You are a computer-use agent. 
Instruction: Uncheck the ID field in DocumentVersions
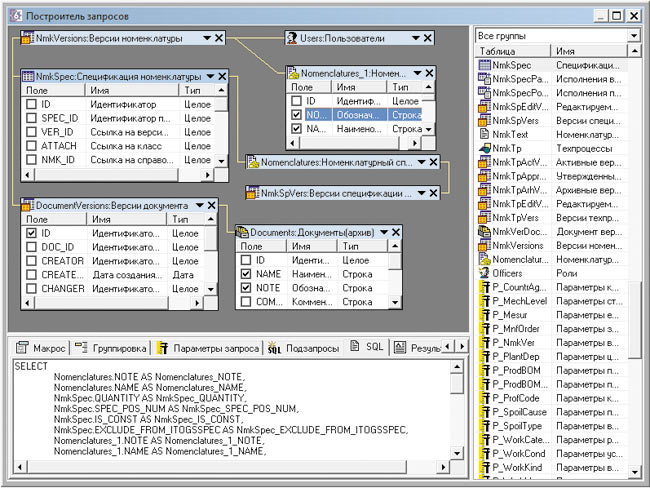click(30, 233)
